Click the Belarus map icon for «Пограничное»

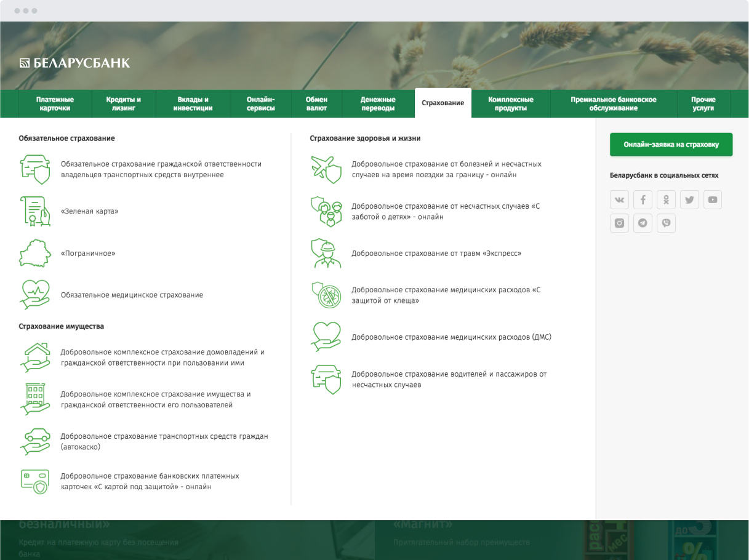tap(34, 254)
